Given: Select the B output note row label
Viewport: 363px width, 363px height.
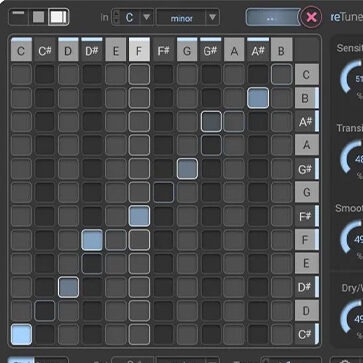Looking at the screenshot, I should (307, 98).
